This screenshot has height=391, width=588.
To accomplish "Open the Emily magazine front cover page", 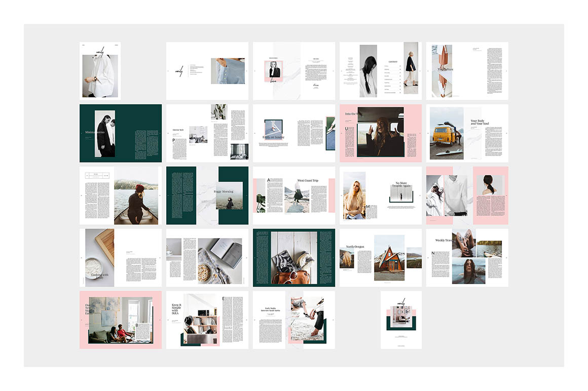I will [x=100, y=71].
